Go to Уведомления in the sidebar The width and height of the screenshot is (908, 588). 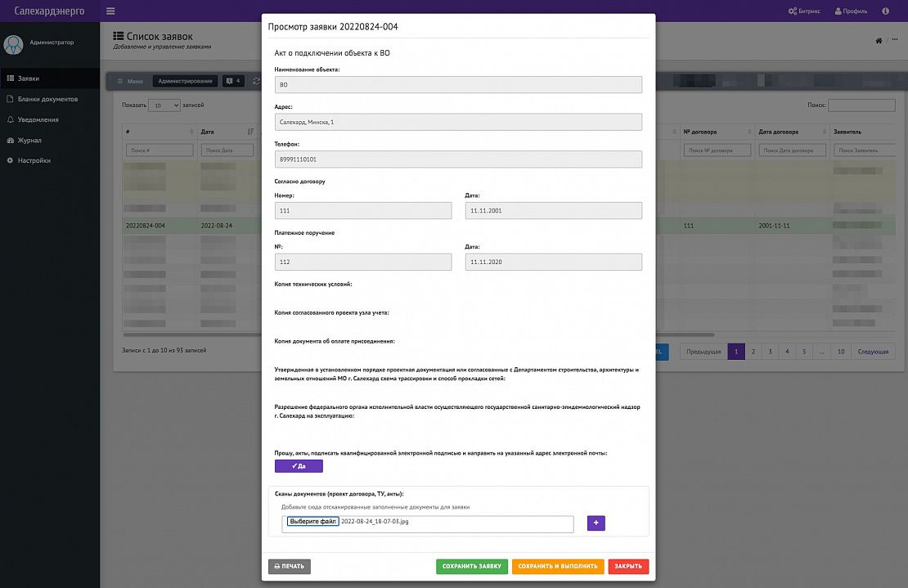coord(38,119)
